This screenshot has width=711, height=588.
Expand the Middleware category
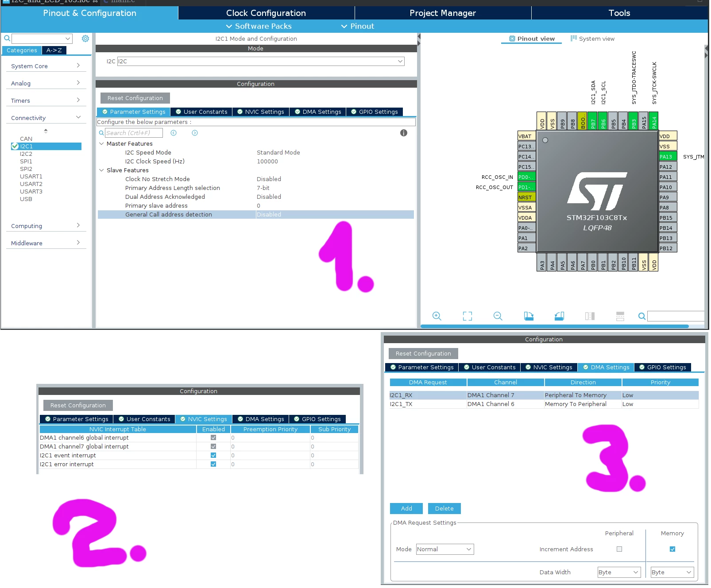[x=46, y=243]
